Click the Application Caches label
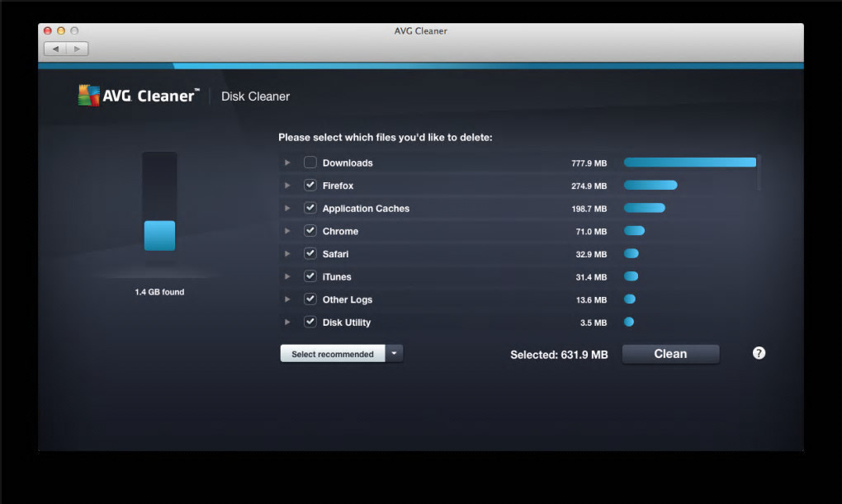 pos(366,208)
